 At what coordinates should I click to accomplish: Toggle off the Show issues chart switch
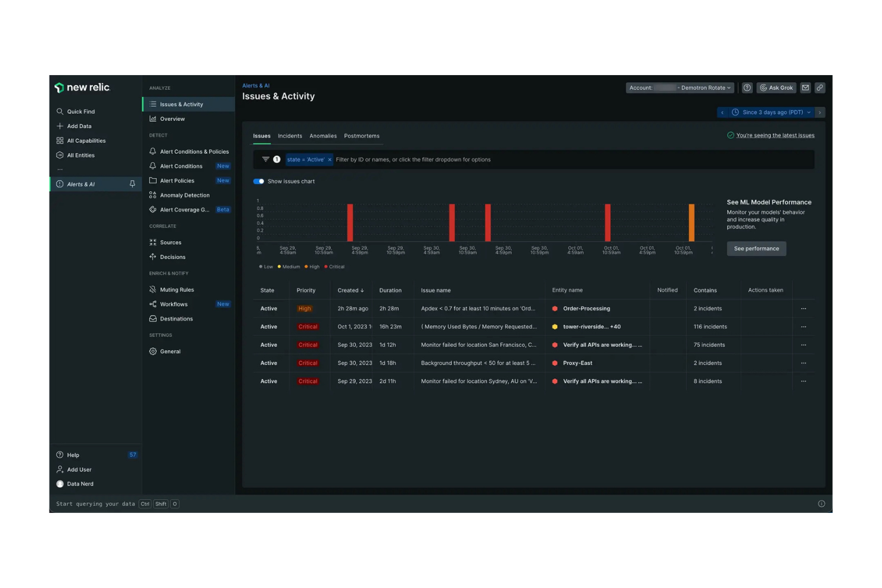click(259, 181)
